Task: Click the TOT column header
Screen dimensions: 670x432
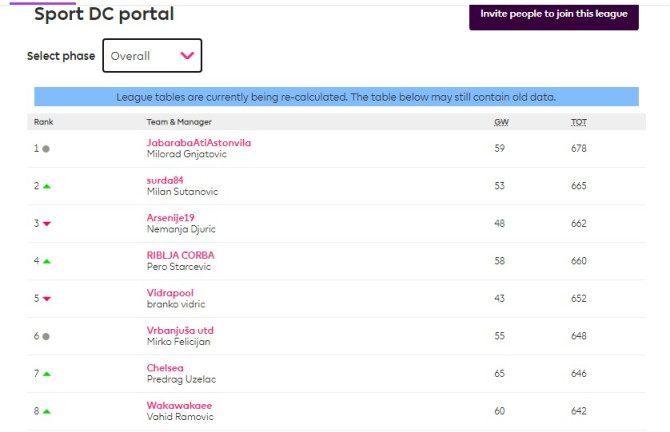Action: coord(578,122)
